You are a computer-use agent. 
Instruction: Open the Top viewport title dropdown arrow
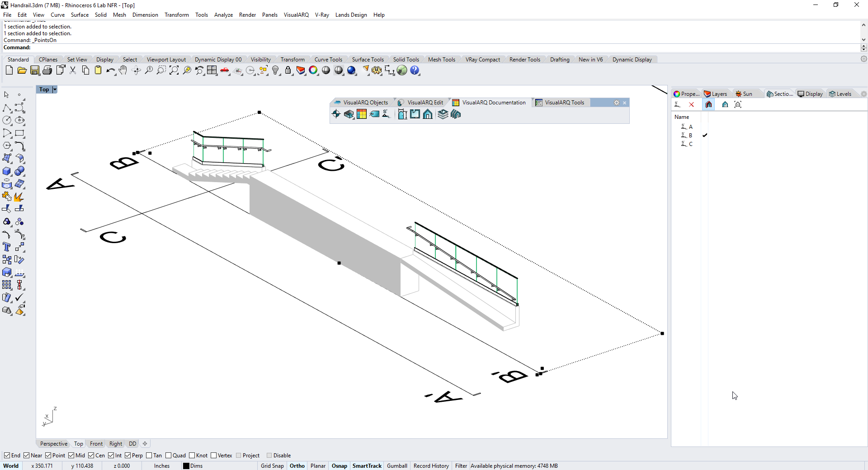coord(55,89)
